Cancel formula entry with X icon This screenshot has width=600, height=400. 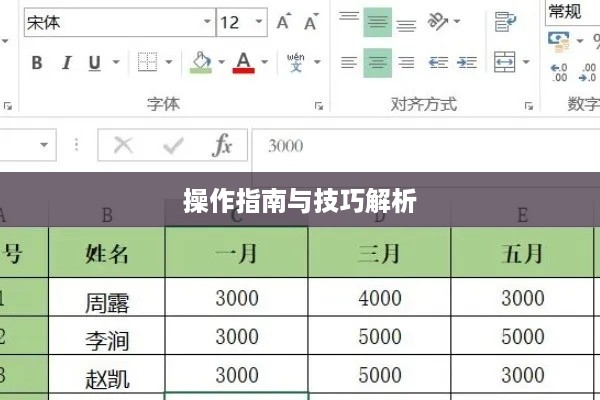[123, 145]
